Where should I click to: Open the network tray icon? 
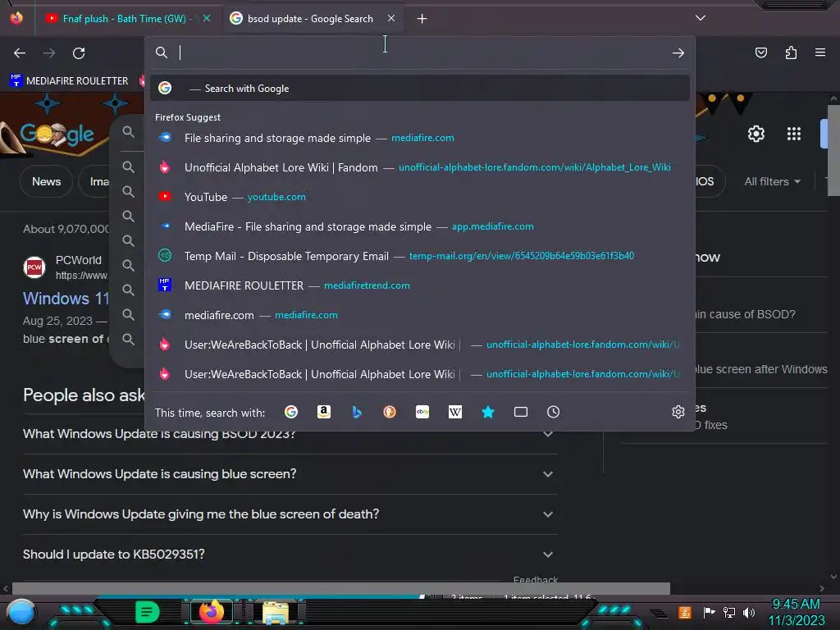click(x=728, y=612)
